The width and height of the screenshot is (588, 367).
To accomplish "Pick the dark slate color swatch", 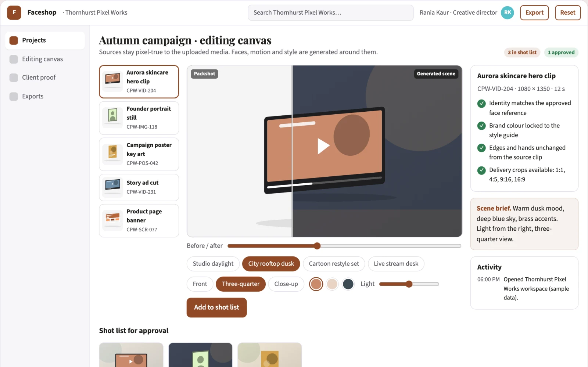I will (x=348, y=284).
